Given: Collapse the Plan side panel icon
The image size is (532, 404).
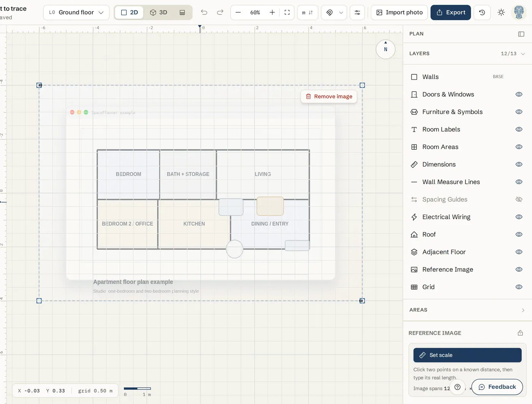Looking at the screenshot, I should pos(521,34).
